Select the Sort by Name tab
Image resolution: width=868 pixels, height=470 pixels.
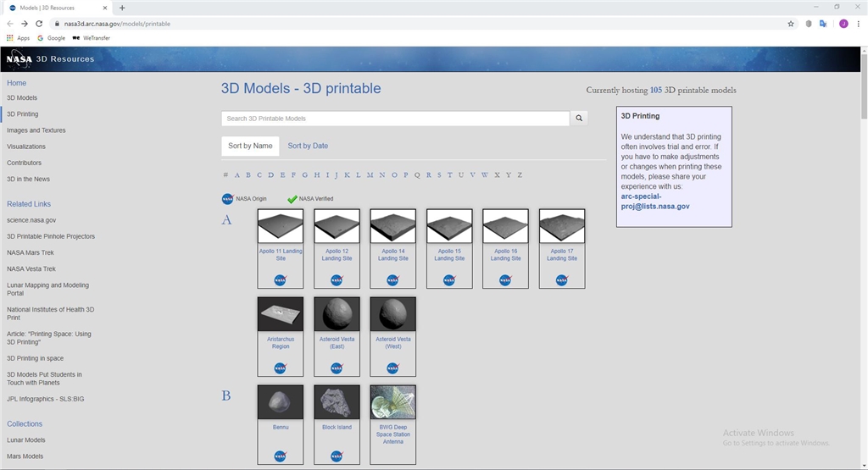[250, 146]
